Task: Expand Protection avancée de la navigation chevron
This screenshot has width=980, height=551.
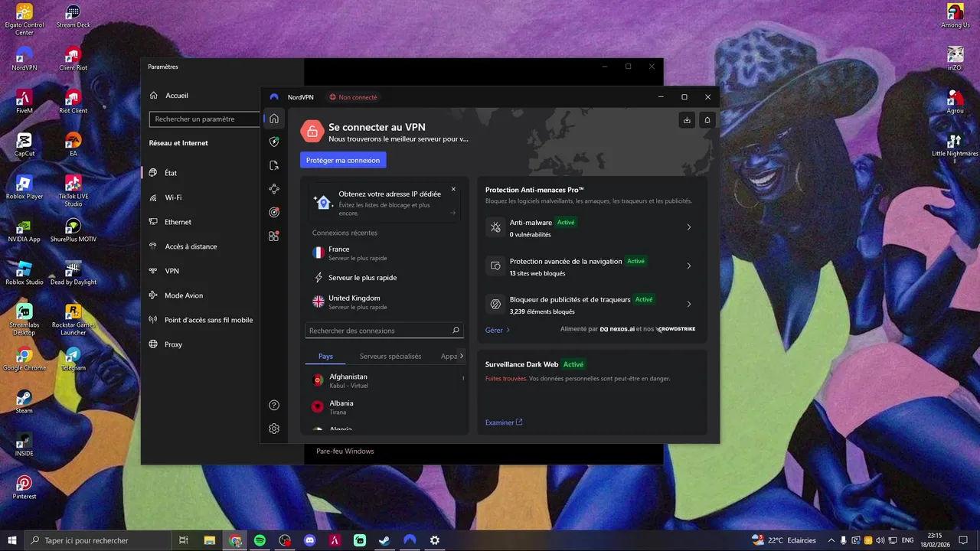Action: click(688, 266)
